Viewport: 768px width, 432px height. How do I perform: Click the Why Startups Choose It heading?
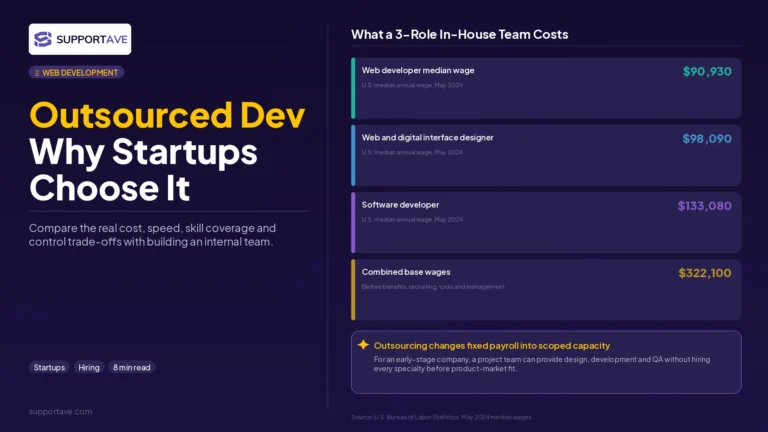pos(144,169)
